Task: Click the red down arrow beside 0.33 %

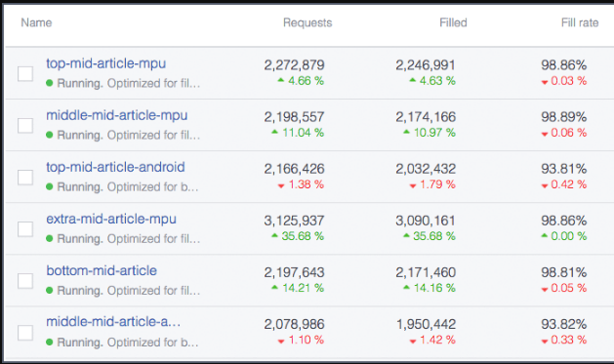Action: (545, 342)
